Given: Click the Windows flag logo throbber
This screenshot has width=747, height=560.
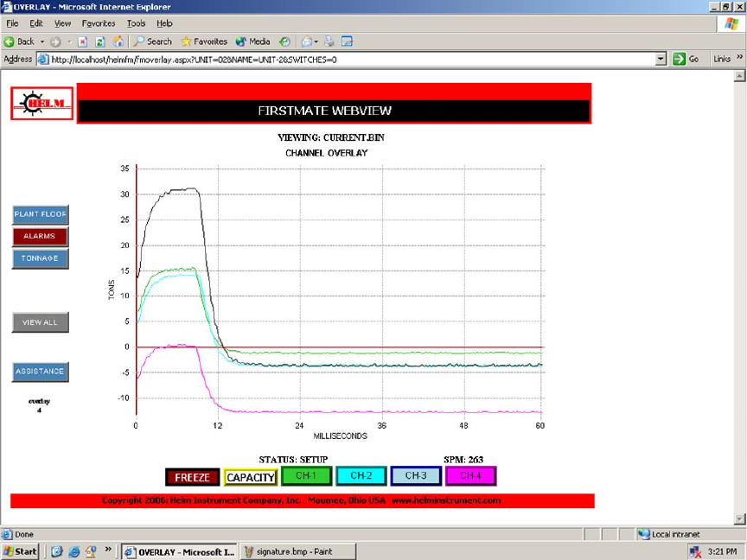Looking at the screenshot, I should coord(731,23).
